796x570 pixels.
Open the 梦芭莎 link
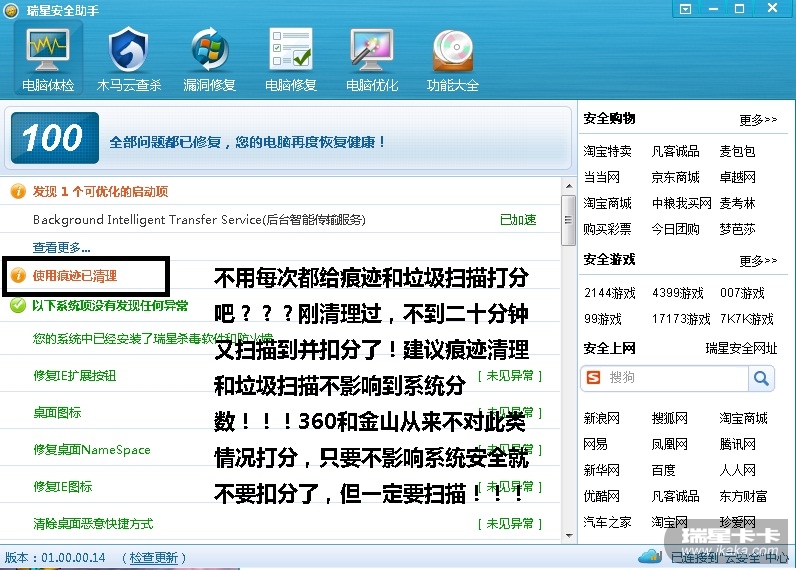coord(737,229)
